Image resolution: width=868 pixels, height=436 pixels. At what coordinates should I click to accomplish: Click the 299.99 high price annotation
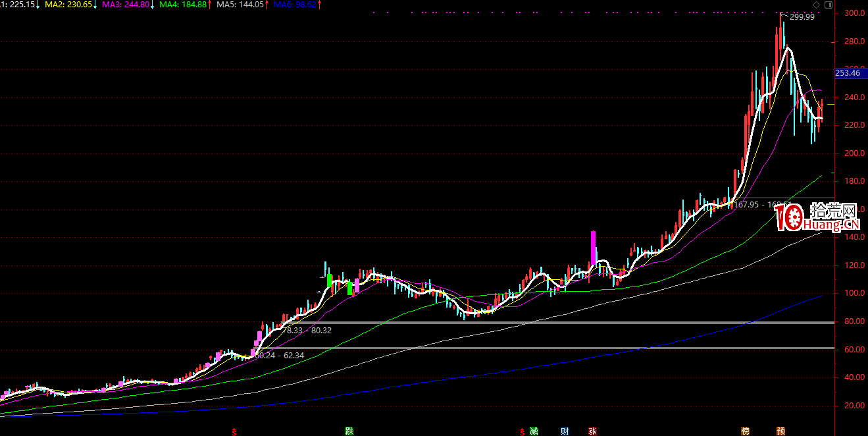point(802,17)
